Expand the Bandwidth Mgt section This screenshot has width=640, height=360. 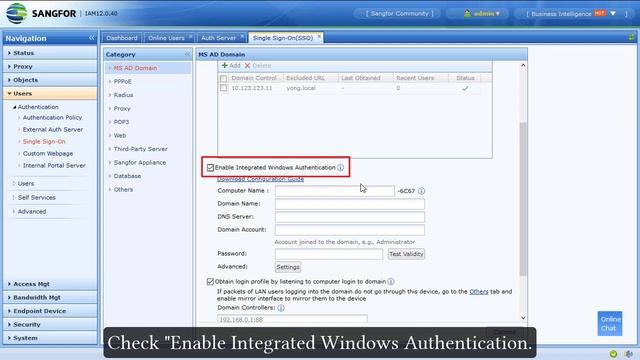tap(50, 298)
